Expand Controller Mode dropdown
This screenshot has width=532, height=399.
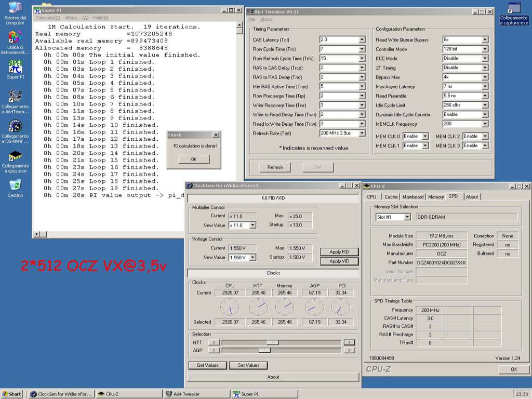click(485, 49)
